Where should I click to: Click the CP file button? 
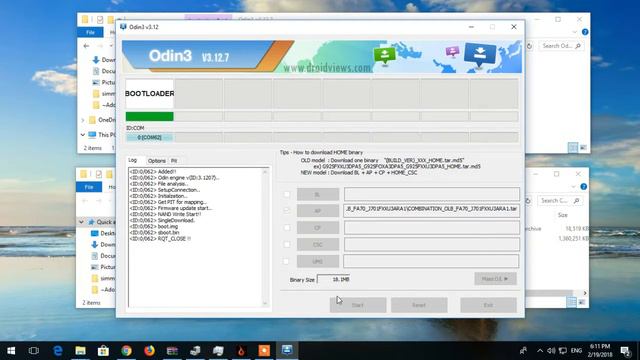click(x=318, y=228)
